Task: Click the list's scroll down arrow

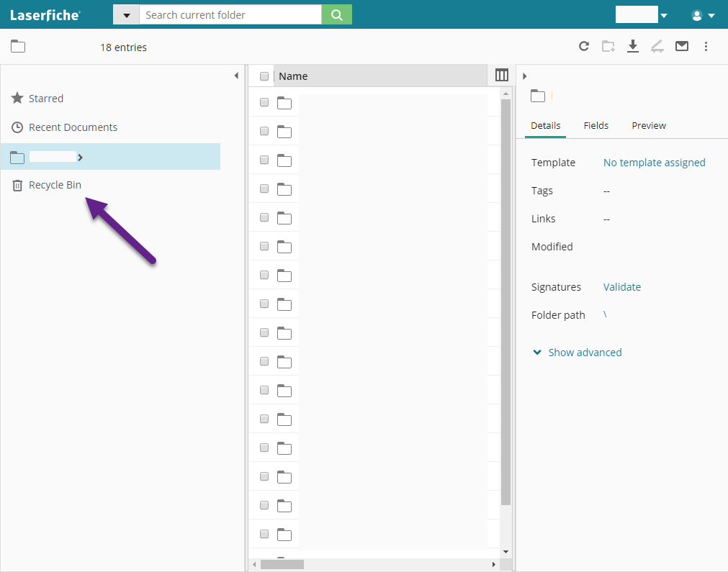Action: (505, 552)
